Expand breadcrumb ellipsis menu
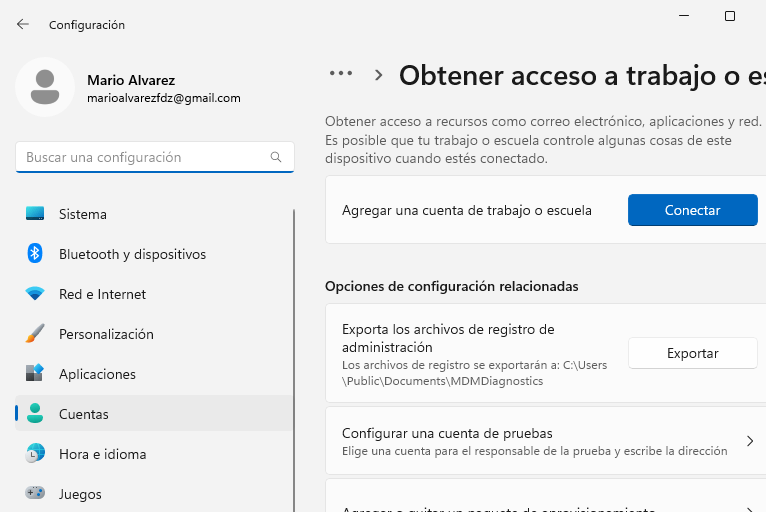Screen dimensions: 766x512 pos(340,74)
